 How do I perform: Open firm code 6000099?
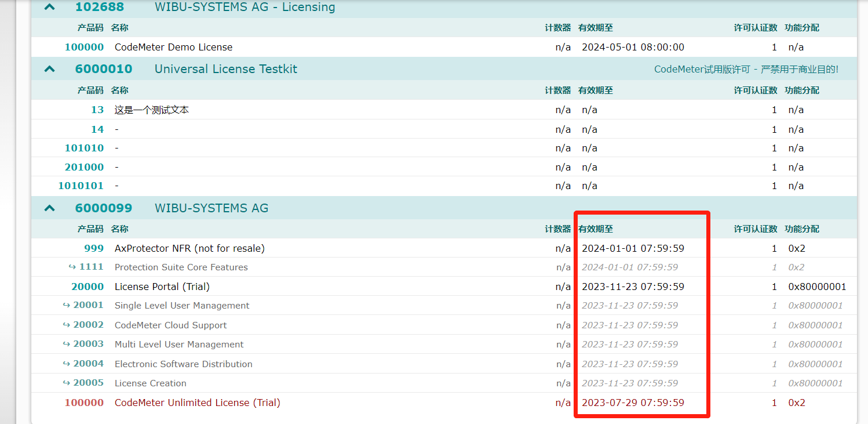coord(104,208)
